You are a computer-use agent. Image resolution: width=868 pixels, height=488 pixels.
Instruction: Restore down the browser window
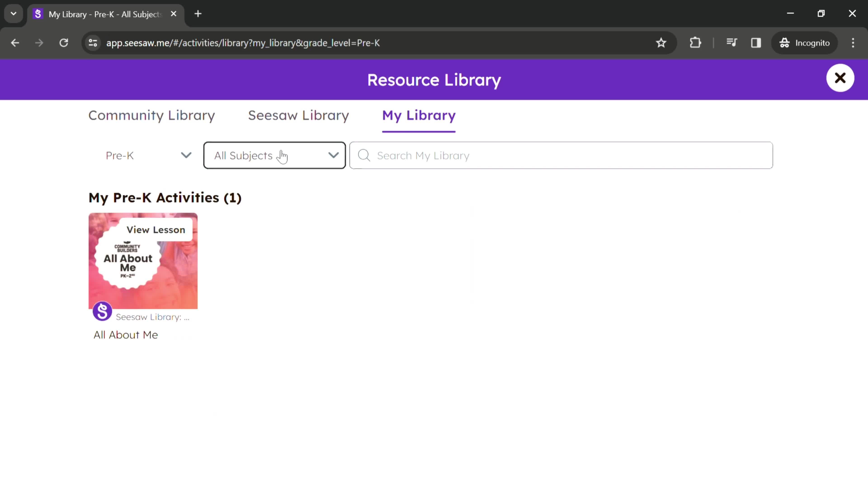point(821,14)
